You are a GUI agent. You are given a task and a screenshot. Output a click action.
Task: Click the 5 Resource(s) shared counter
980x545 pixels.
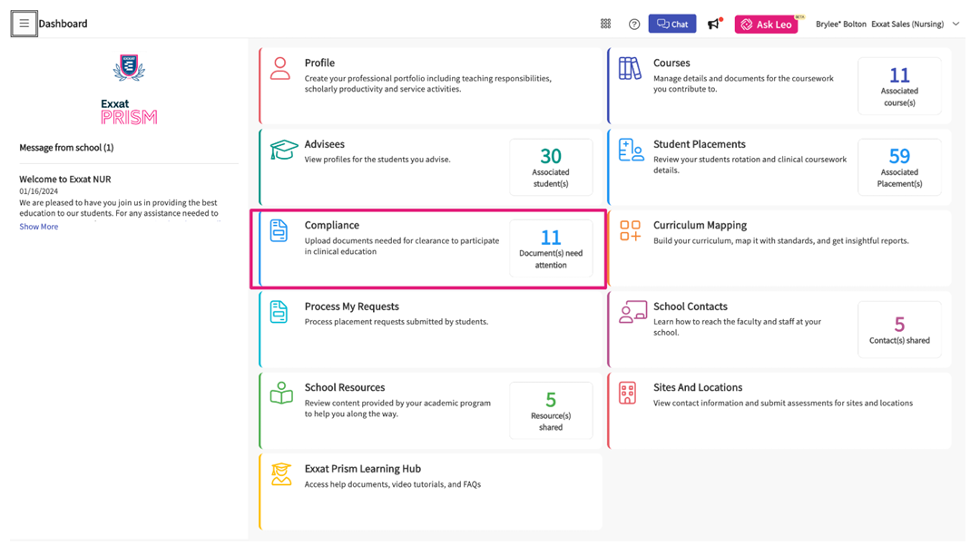pos(551,411)
